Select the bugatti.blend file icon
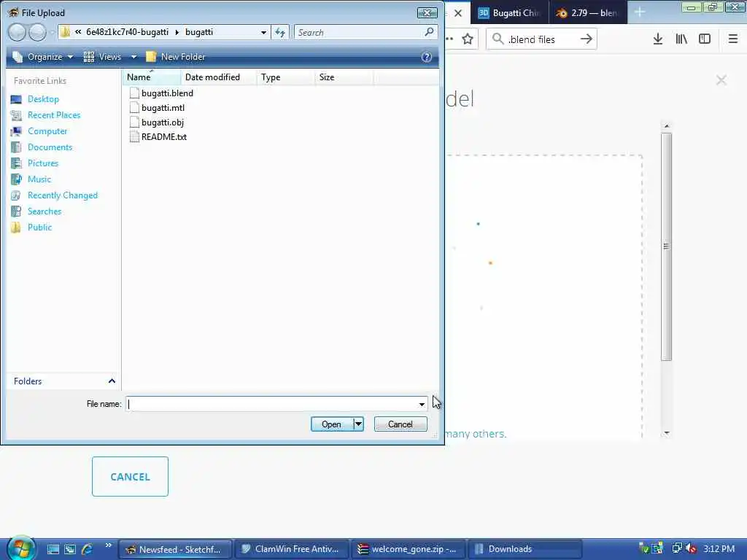Screen dimensions: 747x560 (134, 93)
